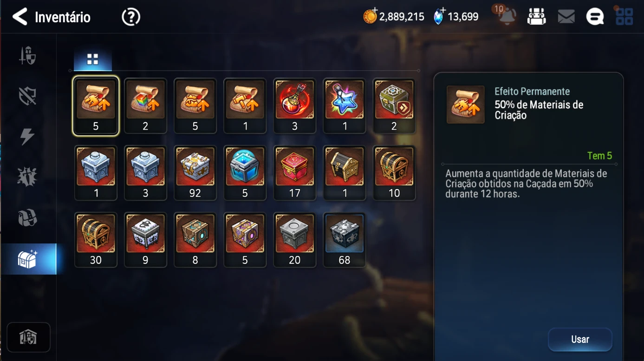Open the mail envelope icon
Image resolution: width=644 pixels, height=361 pixels.
(x=566, y=17)
